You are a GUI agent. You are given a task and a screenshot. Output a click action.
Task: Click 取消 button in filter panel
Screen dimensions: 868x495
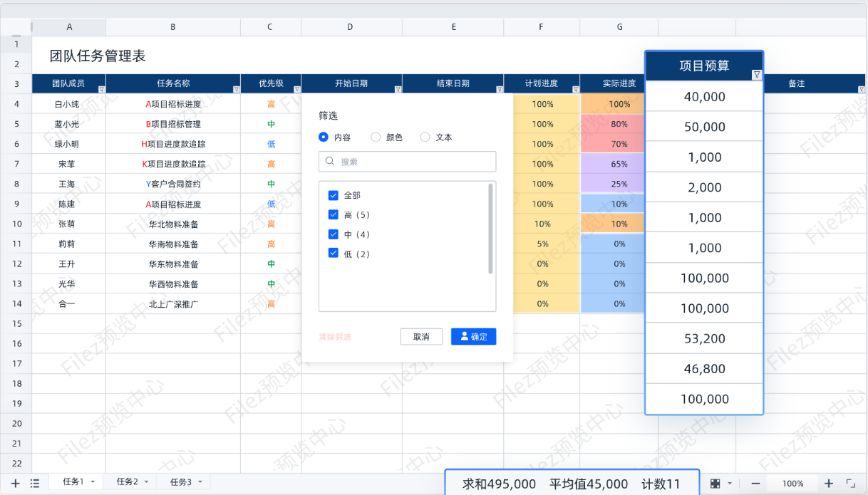click(x=421, y=336)
